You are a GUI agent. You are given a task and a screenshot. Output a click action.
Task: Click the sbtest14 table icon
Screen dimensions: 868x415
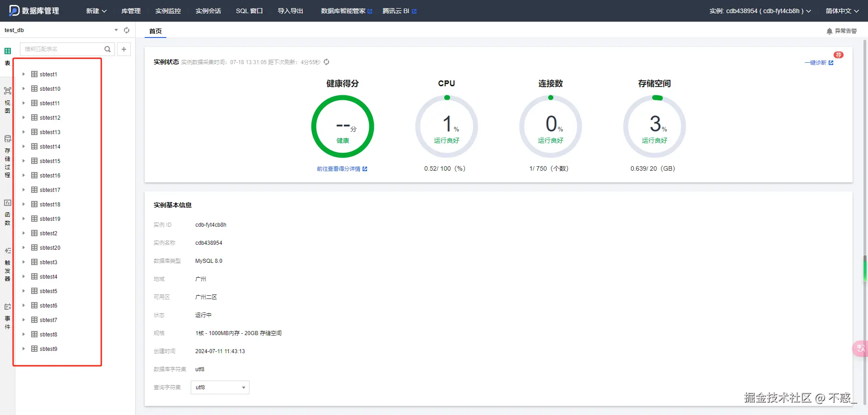coord(34,146)
